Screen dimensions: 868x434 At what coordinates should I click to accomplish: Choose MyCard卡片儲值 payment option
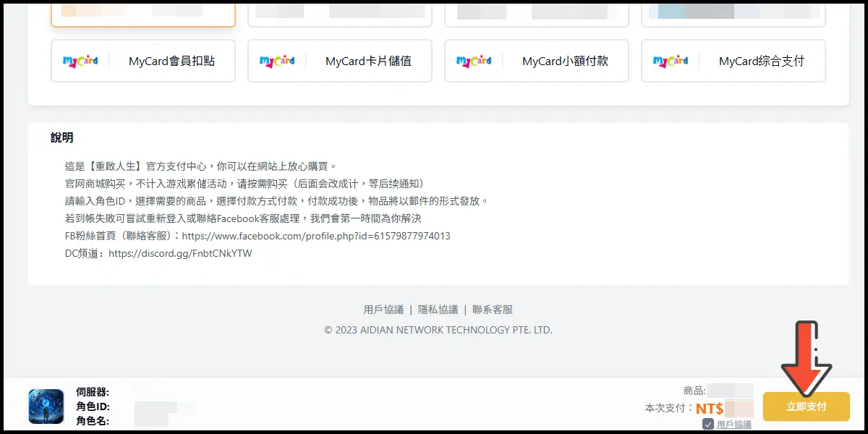[x=340, y=61]
